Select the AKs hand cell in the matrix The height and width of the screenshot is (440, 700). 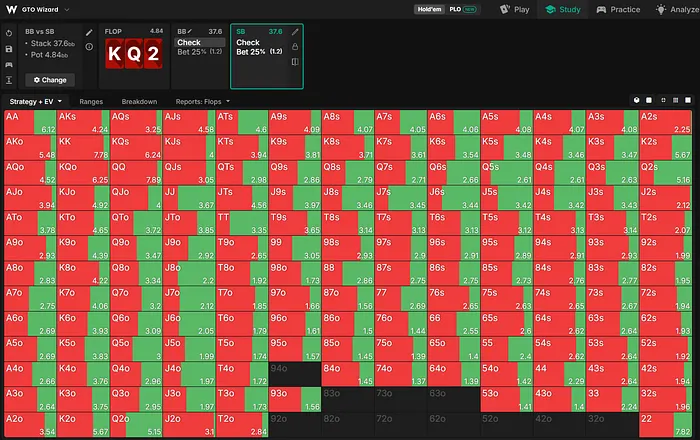coord(83,122)
